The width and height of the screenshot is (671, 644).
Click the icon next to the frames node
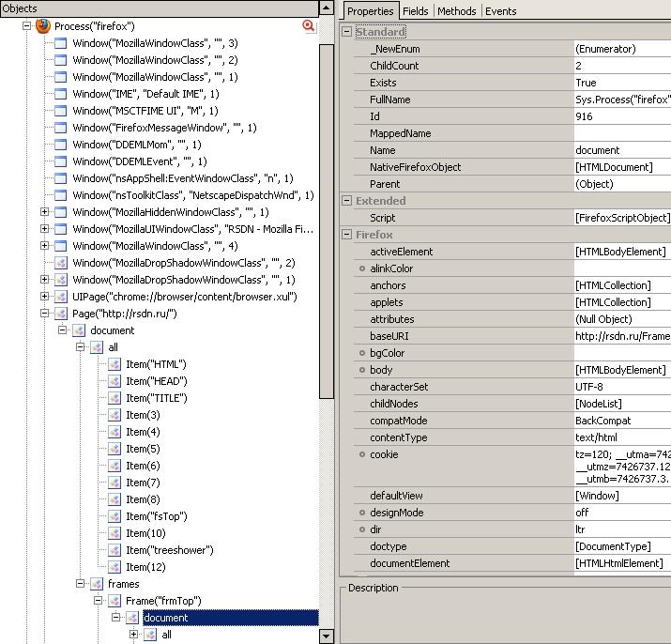pos(97,584)
